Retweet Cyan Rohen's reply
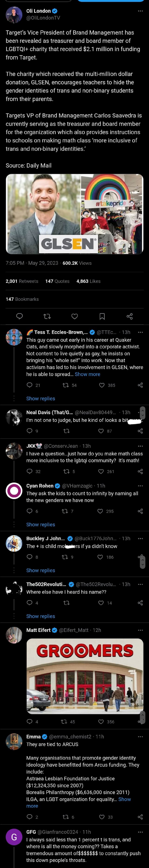Viewport: 149px width, 868px height. tap(64, 511)
